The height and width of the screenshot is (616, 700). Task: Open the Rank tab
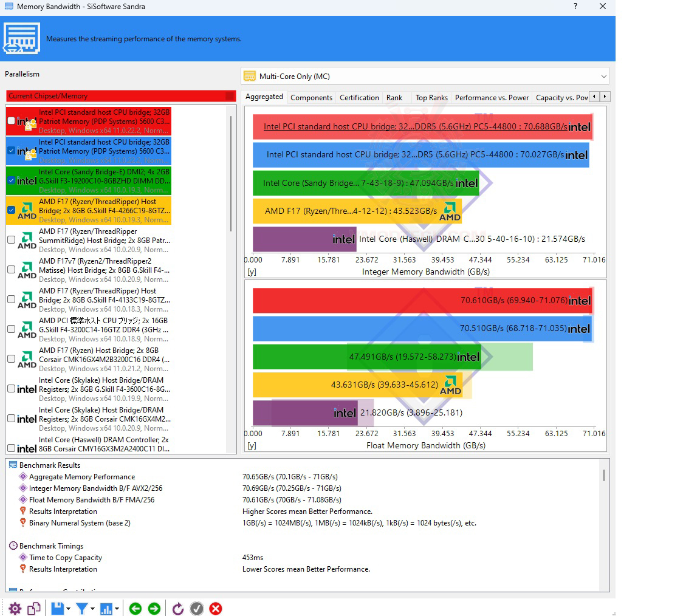coord(394,98)
